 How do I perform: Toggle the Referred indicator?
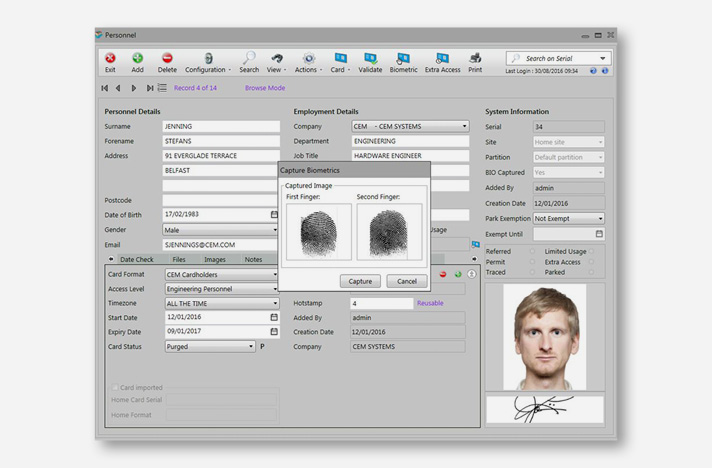(x=532, y=252)
